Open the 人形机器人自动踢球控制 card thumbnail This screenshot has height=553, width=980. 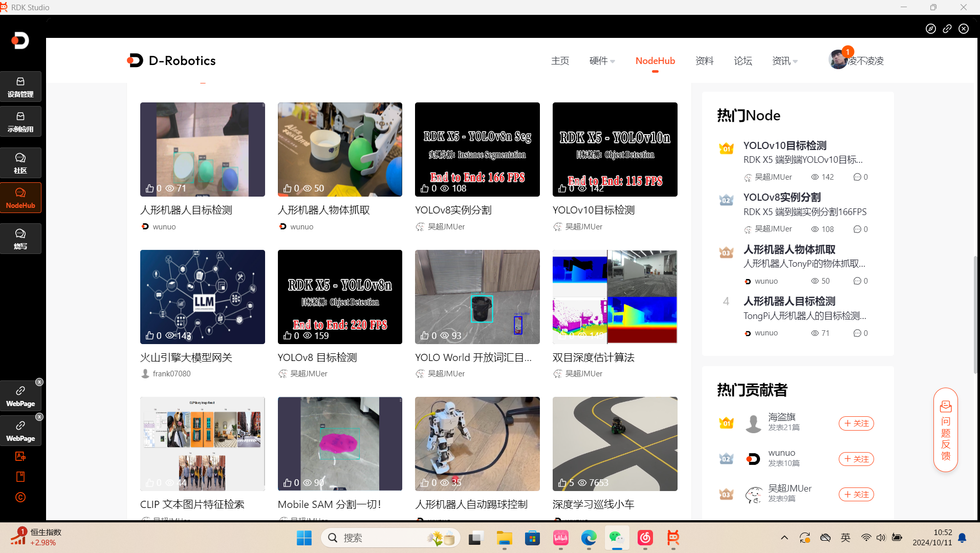[x=477, y=444]
